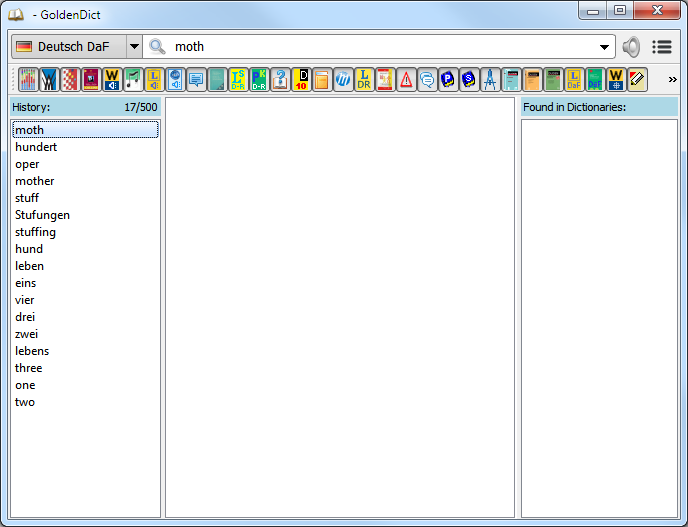The width and height of the screenshot is (688, 527).
Task: Click the music note dictionary icon
Action: (133, 79)
